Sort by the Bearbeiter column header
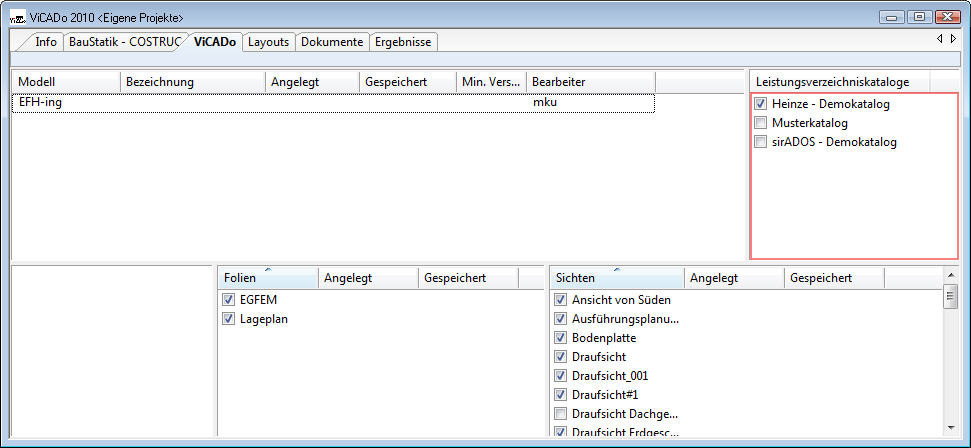The width and height of the screenshot is (971, 448). point(591,82)
